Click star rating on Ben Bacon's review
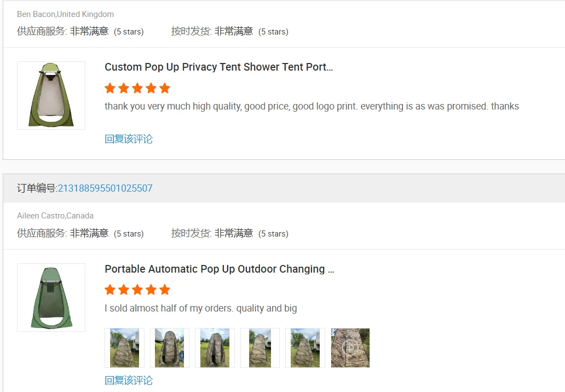This screenshot has height=392, width=565. coord(137,88)
